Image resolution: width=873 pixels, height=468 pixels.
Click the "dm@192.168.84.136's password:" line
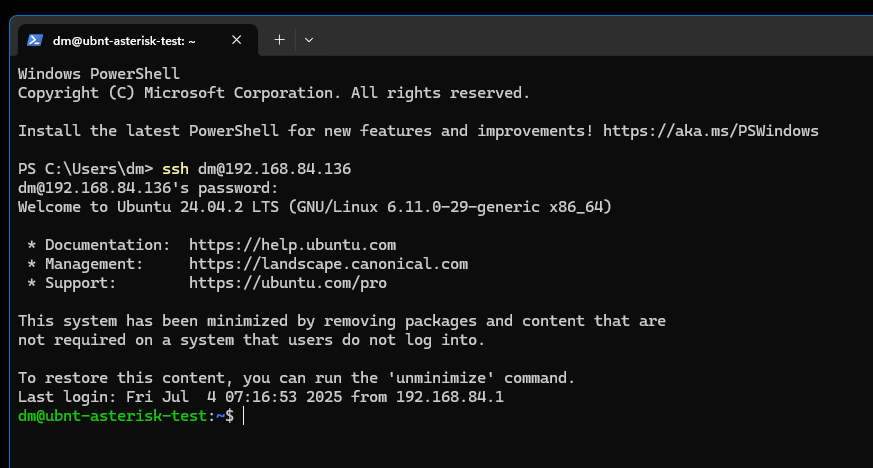coord(148,188)
